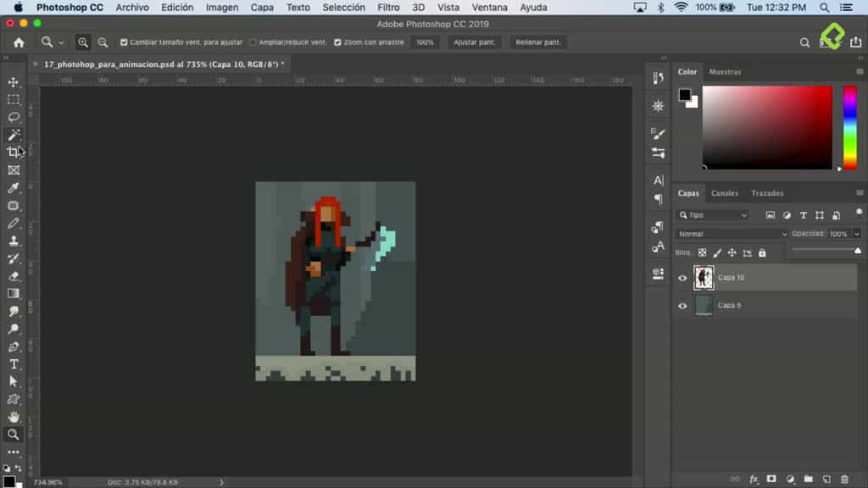
Task: Select the Crop tool
Action: (14, 152)
